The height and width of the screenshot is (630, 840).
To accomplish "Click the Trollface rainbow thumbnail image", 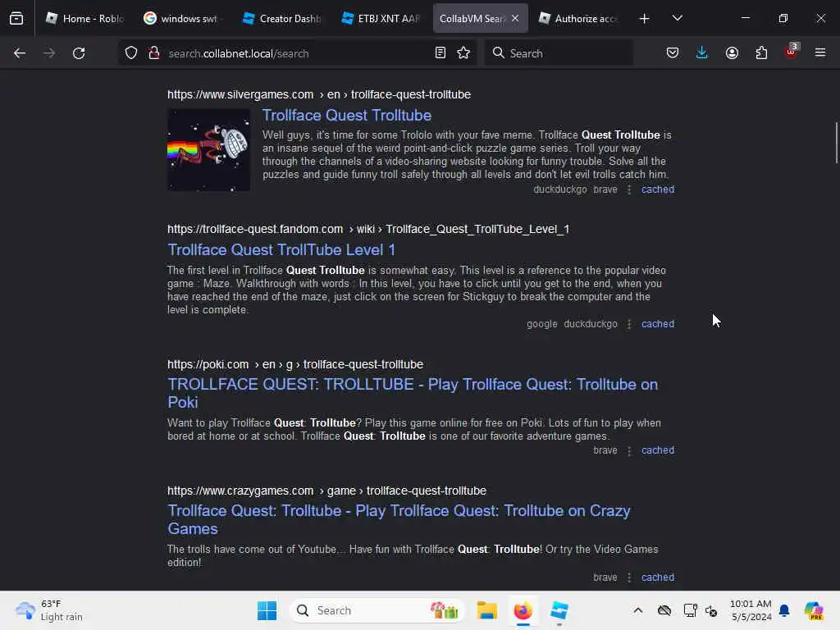I will (x=208, y=150).
